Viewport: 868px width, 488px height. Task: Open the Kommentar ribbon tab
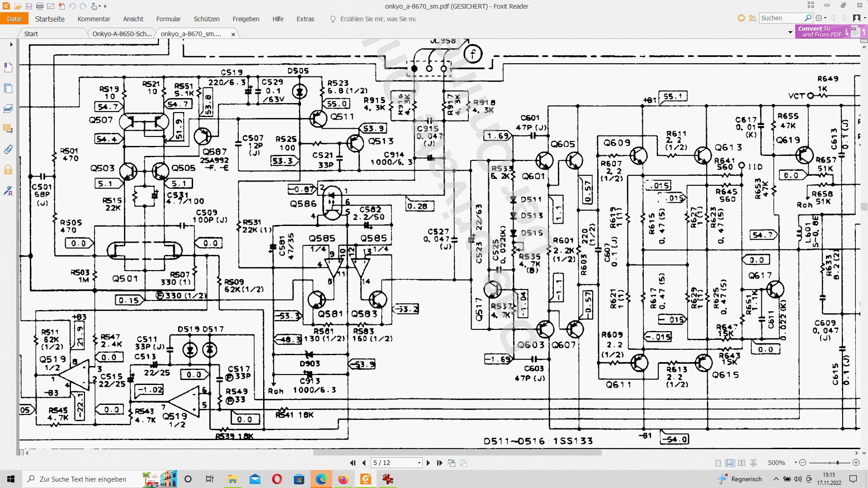pyautogui.click(x=94, y=19)
